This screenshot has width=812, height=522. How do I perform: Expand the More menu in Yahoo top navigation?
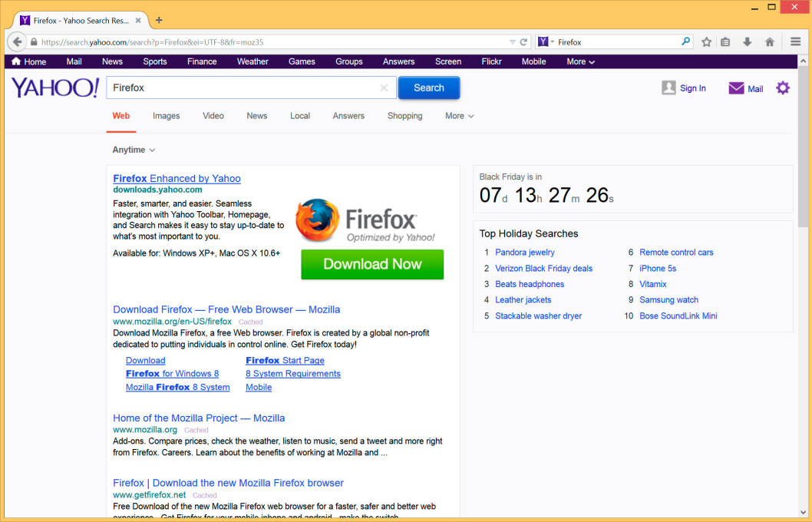(x=580, y=61)
